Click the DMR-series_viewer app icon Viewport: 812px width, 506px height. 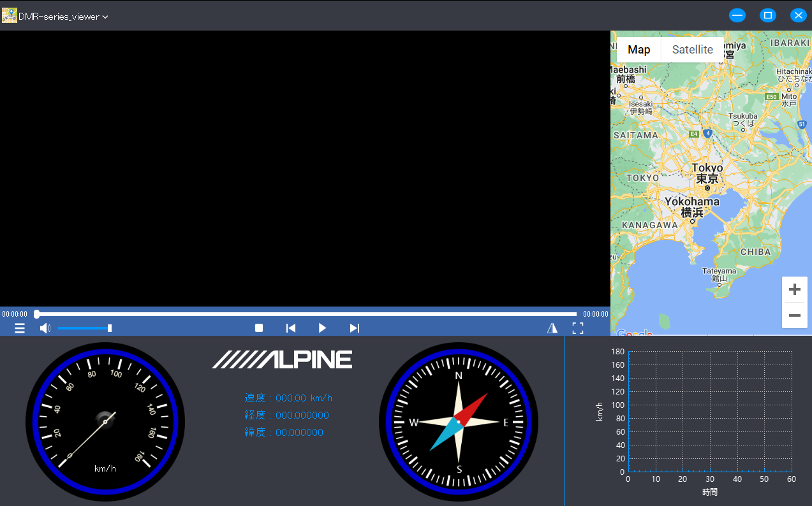tap(10, 16)
